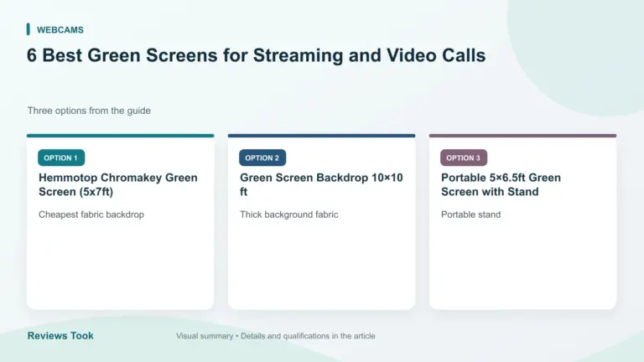Click the 'Thick background fabric' description
The image size is (644, 362).
click(289, 215)
